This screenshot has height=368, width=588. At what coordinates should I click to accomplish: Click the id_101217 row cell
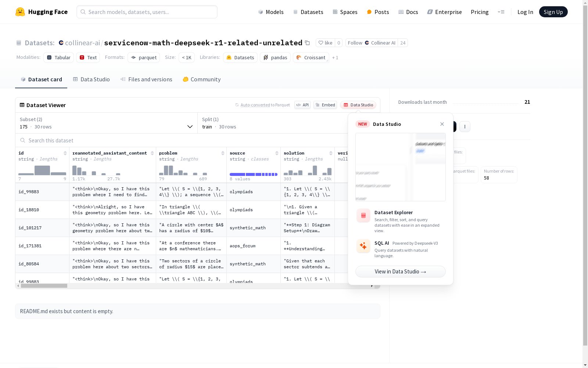pyautogui.click(x=42, y=228)
